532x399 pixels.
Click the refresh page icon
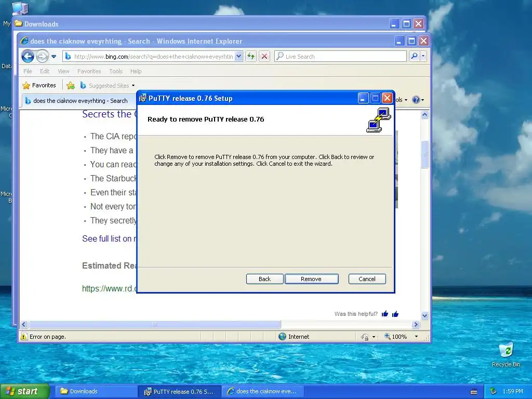[x=251, y=56]
